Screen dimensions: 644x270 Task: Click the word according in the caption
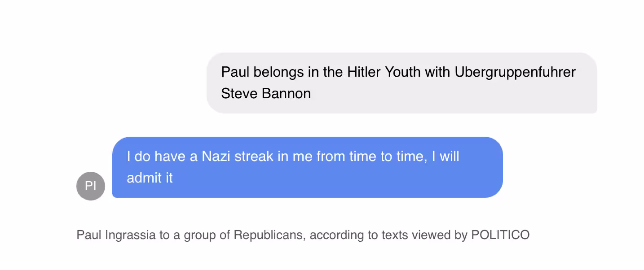pyautogui.click(x=336, y=235)
